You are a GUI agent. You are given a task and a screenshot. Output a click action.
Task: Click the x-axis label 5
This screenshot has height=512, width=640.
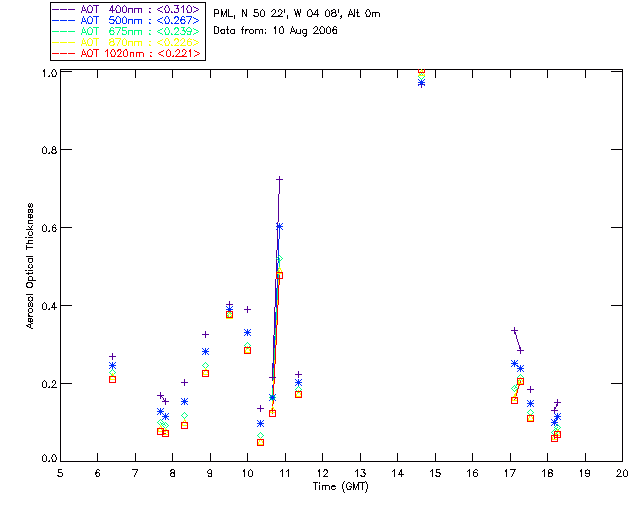pyautogui.click(x=60, y=473)
